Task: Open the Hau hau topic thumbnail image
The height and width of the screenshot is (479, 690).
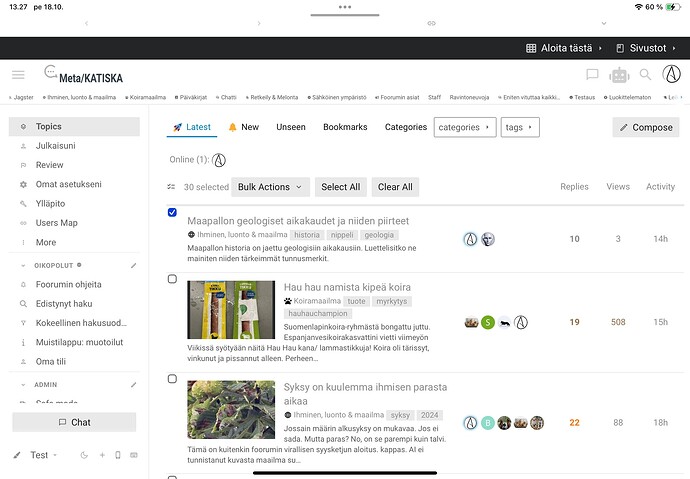Action: (231, 310)
